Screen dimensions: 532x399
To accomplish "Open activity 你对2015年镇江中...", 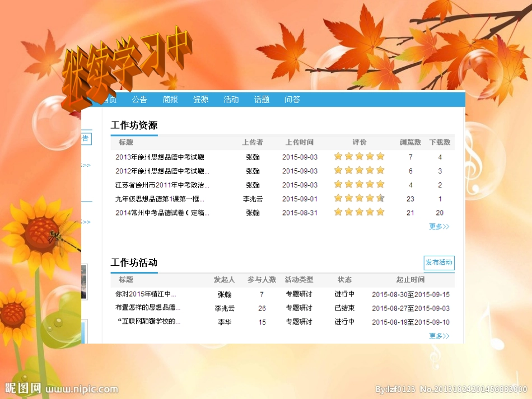I will point(146,294).
